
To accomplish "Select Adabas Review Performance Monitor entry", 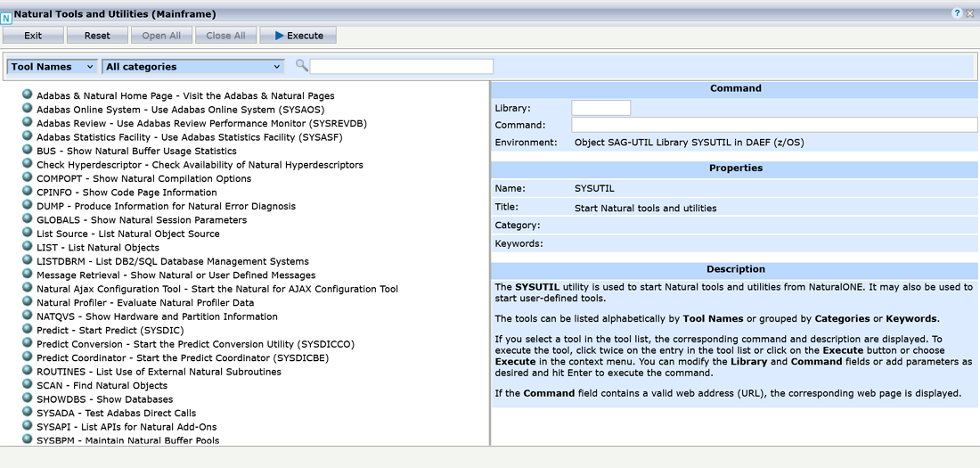I will (x=202, y=123).
